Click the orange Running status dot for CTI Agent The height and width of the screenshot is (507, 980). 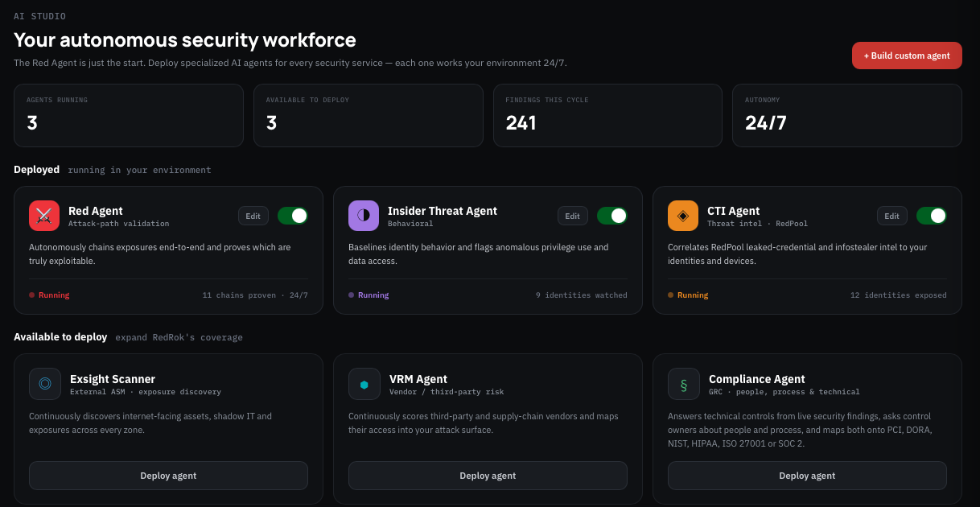671,295
